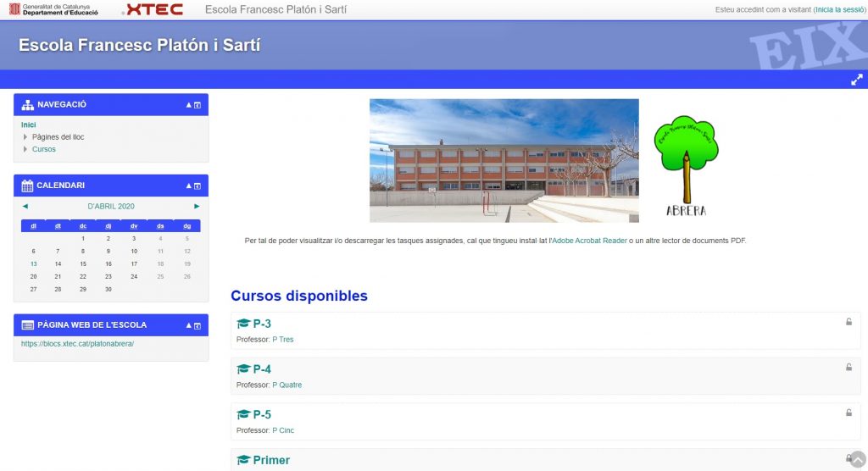The height and width of the screenshot is (471, 868).
Task: Toggle full-screen mode with the expand arrows icon
Action: click(x=857, y=80)
